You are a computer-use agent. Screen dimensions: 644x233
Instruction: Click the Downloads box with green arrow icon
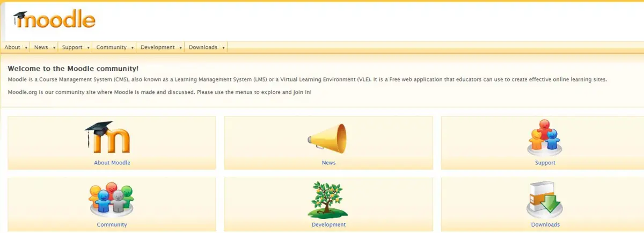coord(544,199)
